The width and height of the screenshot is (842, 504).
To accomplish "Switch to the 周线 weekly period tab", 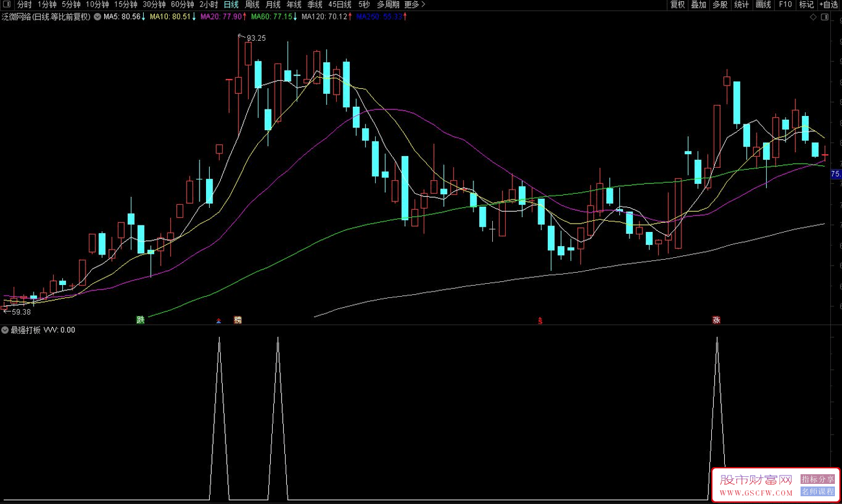I will coord(253,5).
